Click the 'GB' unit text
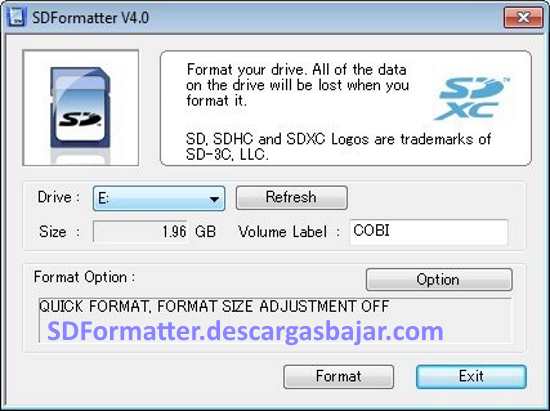The width and height of the screenshot is (550, 411). 206,232
